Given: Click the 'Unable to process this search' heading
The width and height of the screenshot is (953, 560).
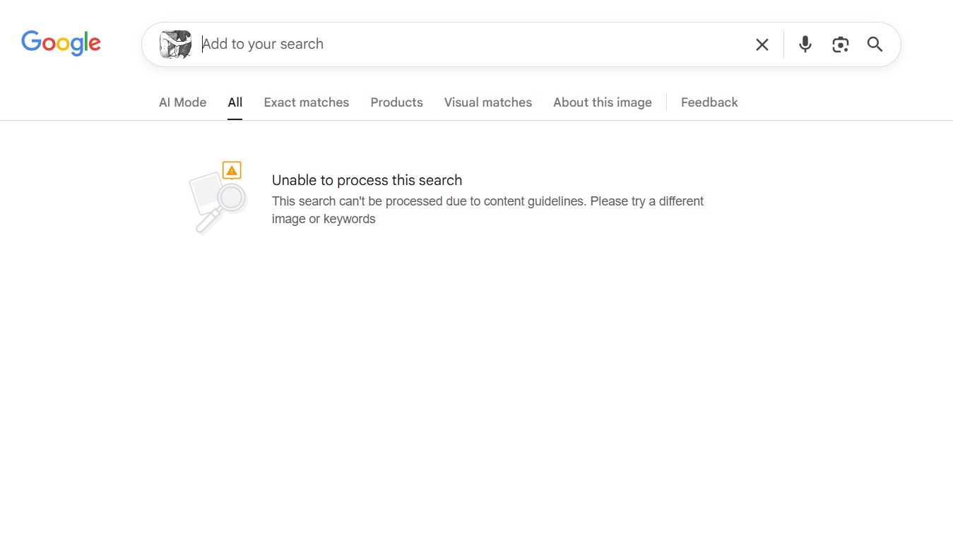Looking at the screenshot, I should [x=367, y=180].
